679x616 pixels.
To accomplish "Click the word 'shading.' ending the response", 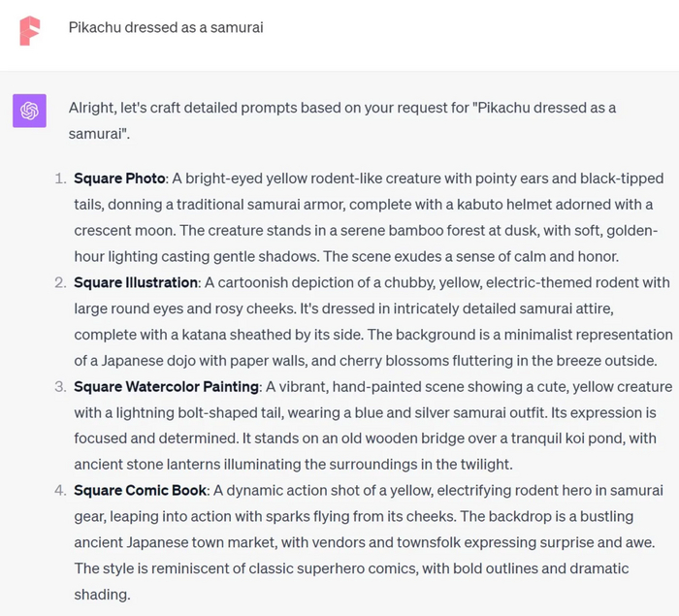I will click(x=102, y=594).
